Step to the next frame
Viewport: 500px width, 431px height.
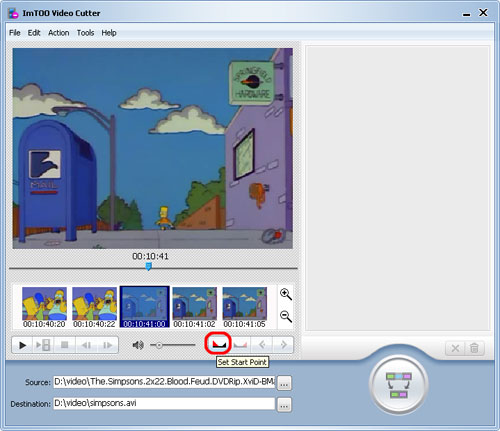107,345
